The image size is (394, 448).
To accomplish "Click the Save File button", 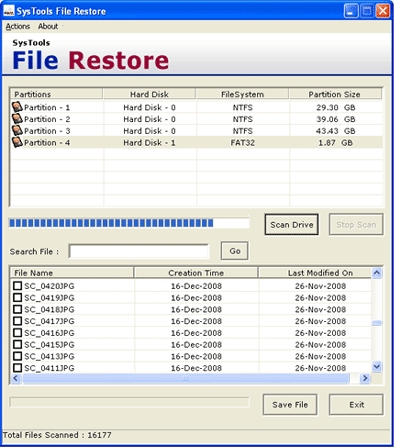I will click(x=290, y=405).
